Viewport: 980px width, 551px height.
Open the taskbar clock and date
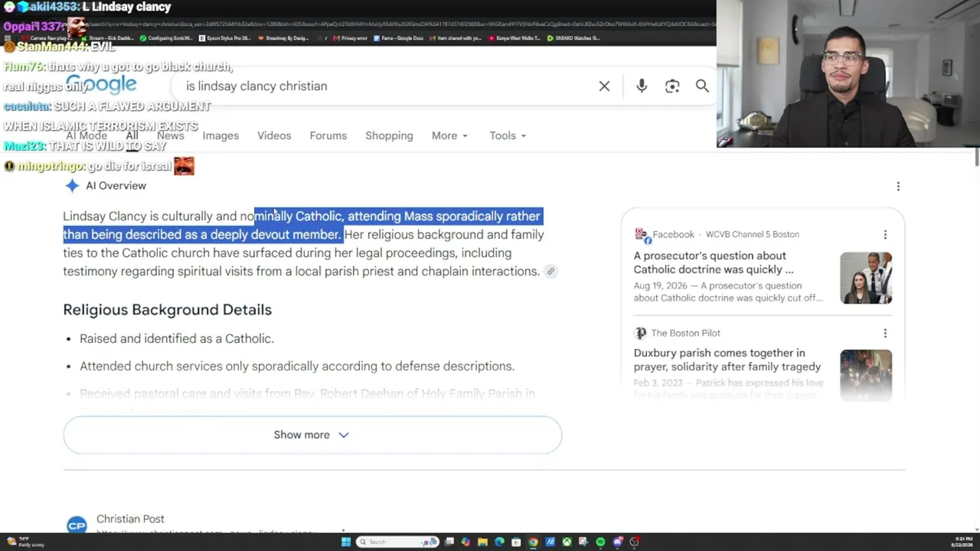pyautogui.click(x=961, y=542)
